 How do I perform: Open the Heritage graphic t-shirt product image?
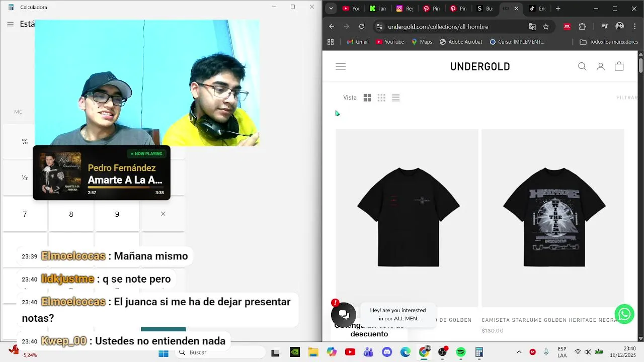pos(553,218)
